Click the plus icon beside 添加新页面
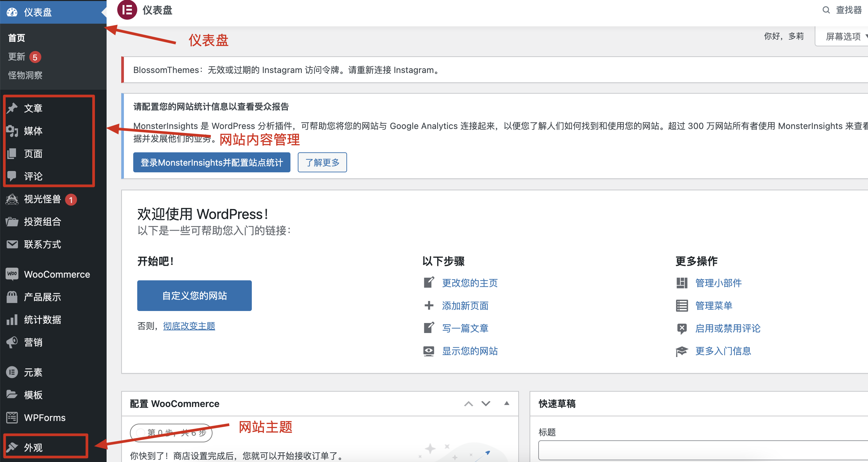This screenshot has height=462, width=868. pyautogui.click(x=429, y=306)
